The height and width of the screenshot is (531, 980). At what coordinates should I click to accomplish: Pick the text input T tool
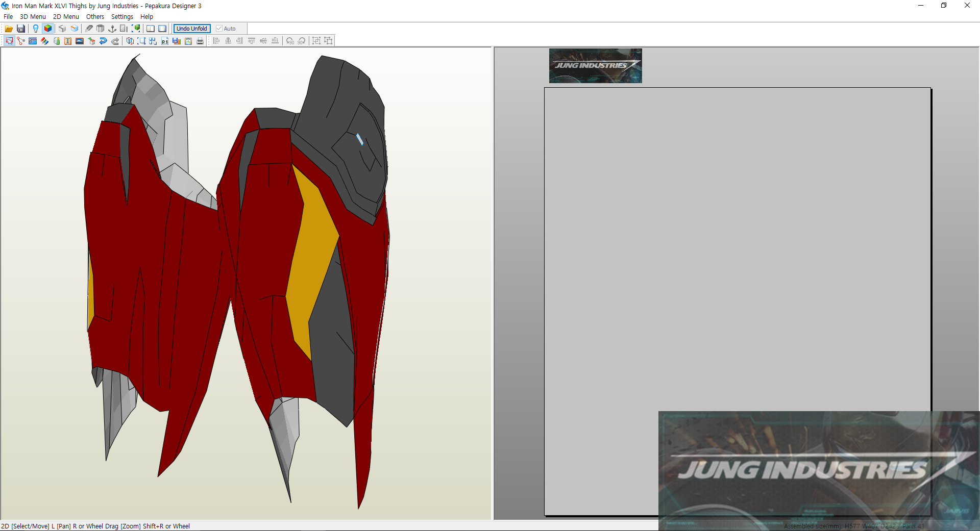click(68, 41)
